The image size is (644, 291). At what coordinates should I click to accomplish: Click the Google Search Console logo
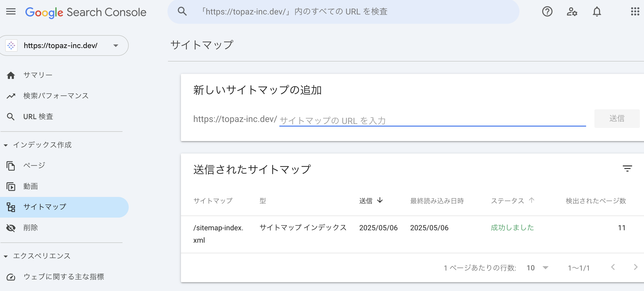pos(86,12)
